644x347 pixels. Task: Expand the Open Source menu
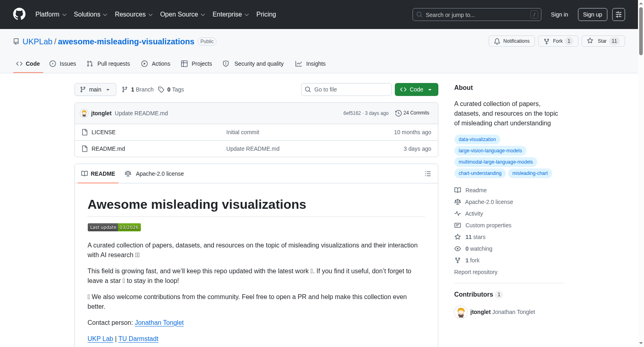pos(182,15)
